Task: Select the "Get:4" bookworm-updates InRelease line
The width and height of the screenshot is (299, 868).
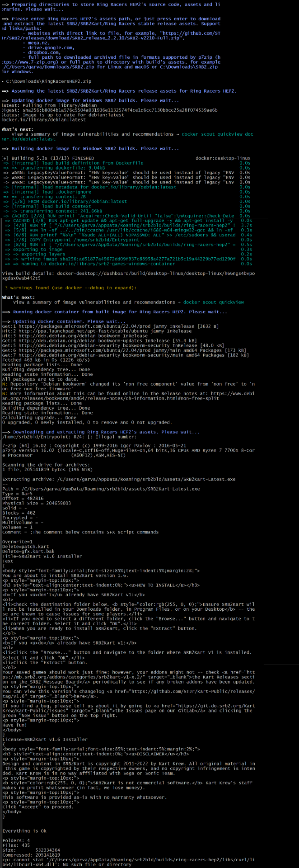Action: 99,340
